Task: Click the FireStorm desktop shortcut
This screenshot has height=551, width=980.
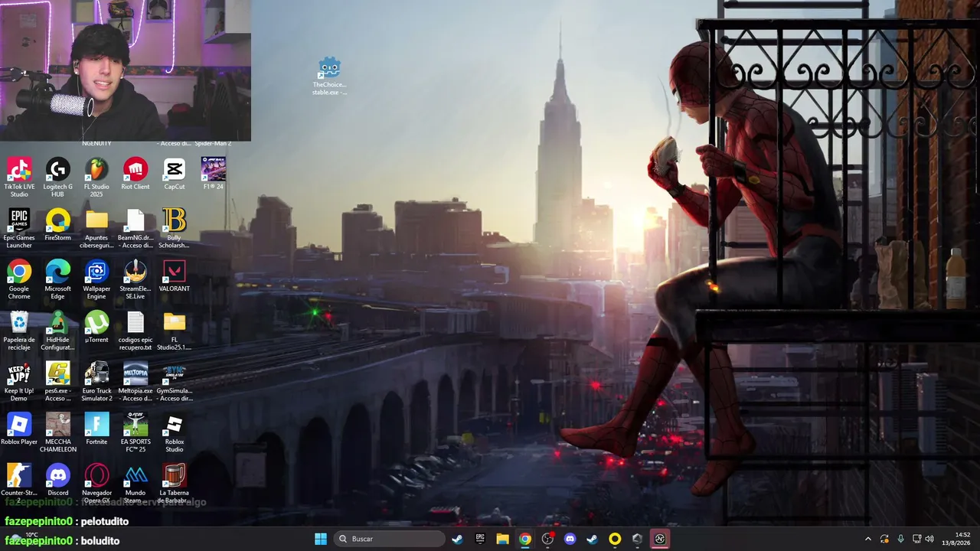Action: coord(58,225)
